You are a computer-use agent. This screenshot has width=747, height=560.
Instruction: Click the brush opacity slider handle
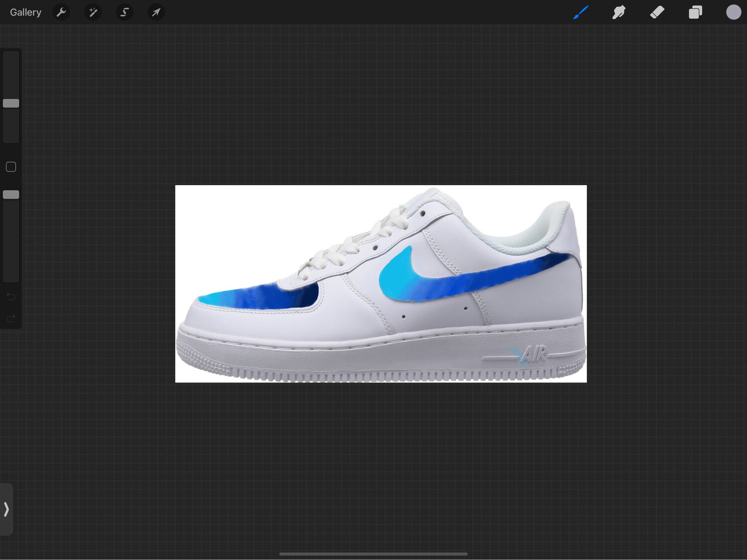tap(11, 195)
